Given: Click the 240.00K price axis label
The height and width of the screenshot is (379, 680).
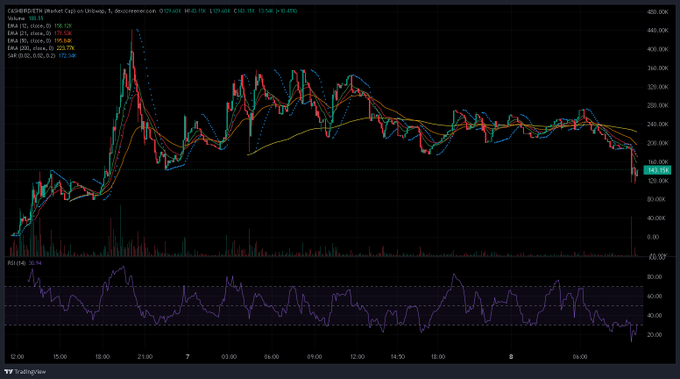Looking at the screenshot, I should click(x=657, y=124).
